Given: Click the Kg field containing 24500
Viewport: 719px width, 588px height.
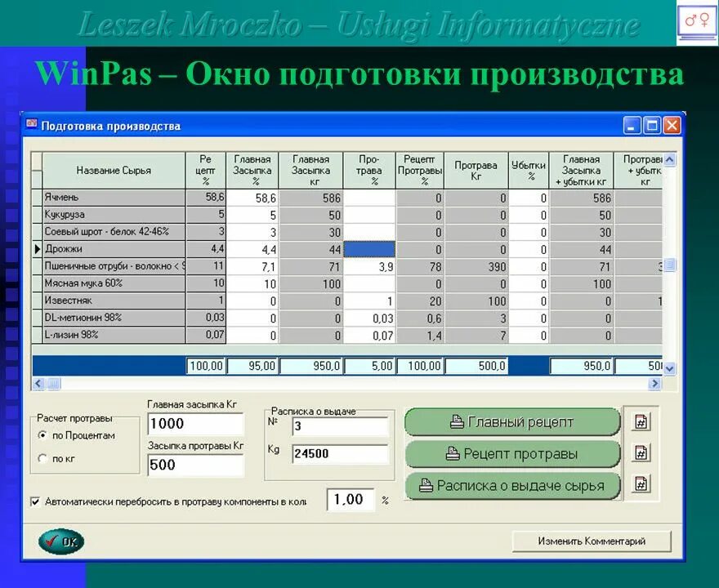Looking at the screenshot, I should (340, 454).
